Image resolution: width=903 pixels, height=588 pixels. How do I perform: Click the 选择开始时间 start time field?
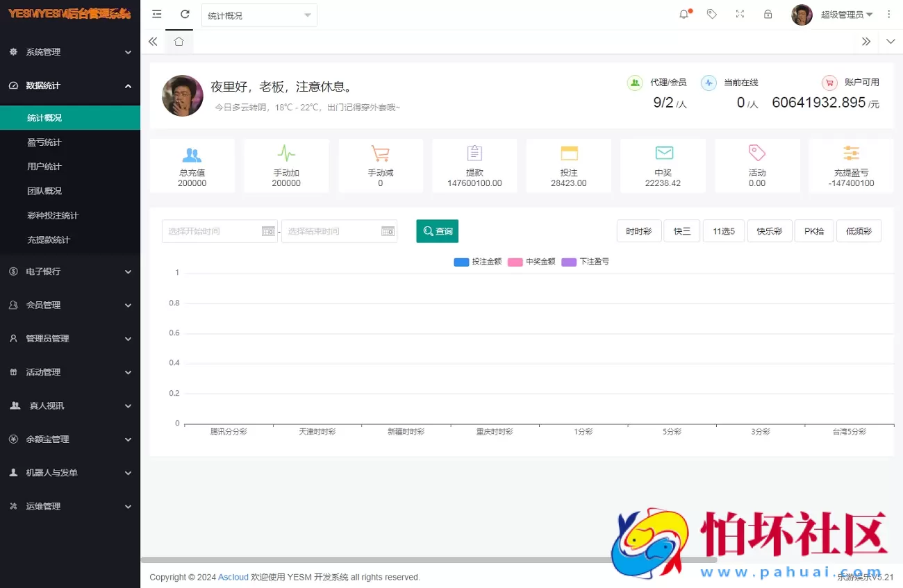215,230
